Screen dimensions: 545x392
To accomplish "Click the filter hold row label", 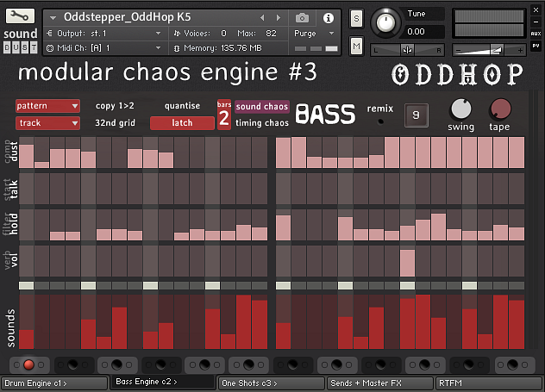I will 11,224.
